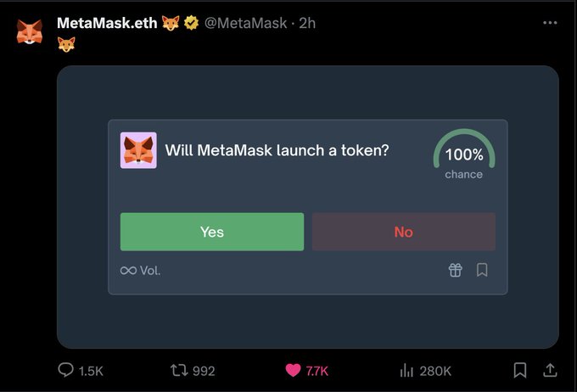Click the 100% chance gauge
577x392 pixels.
point(464,154)
